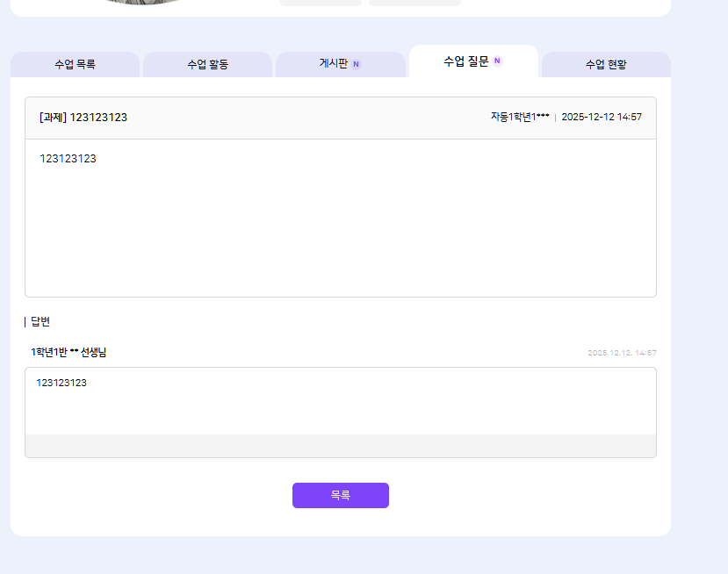The height and width of the screenshot is (574, 728).
Task: Go to the 수업 현황 tab
Action: click(606, 64)
